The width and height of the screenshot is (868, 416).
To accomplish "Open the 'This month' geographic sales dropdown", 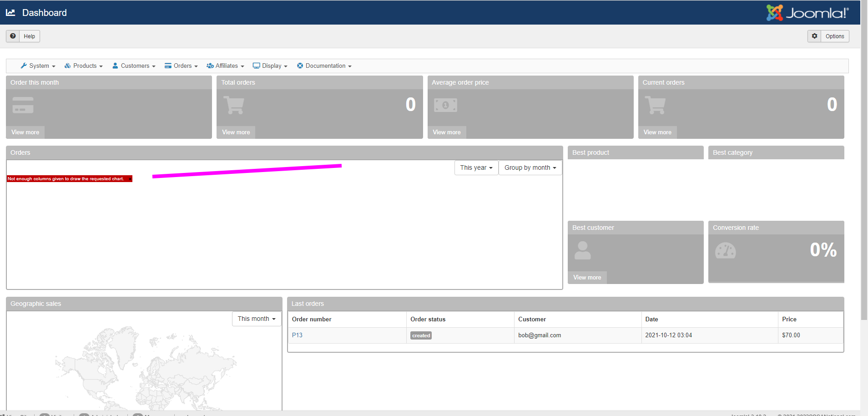I will tap(257, 319).
